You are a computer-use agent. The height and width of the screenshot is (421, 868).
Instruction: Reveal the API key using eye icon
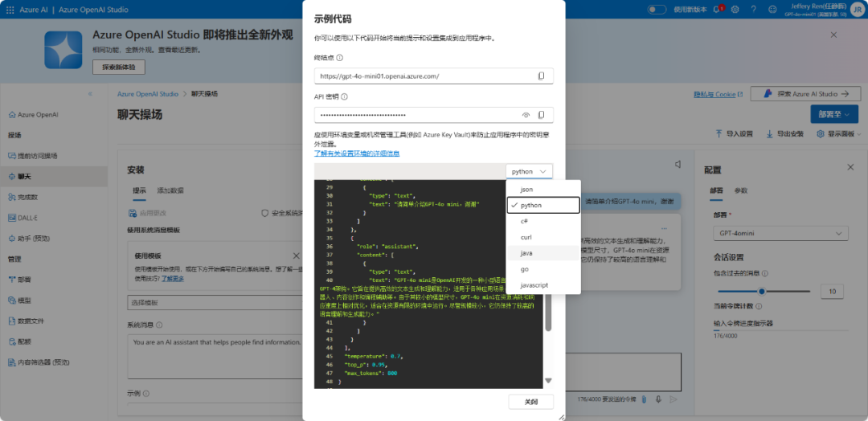point(526,115)
